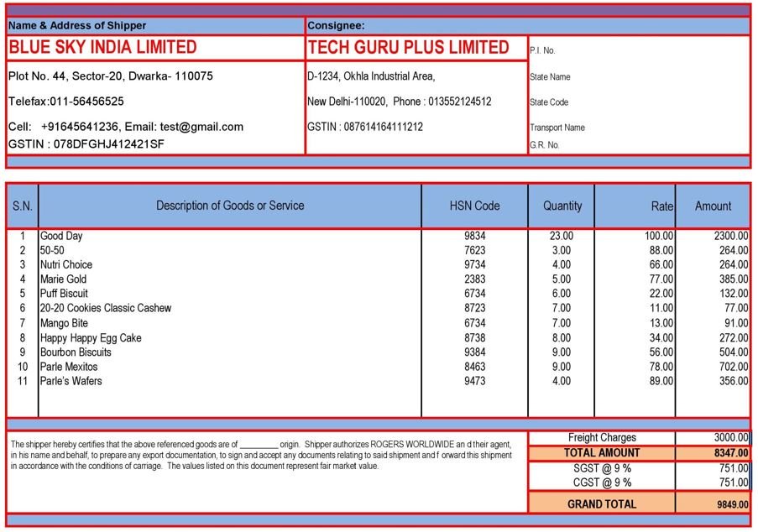The width and height of the screenshot is (758, 532).
Task: Click the rate 89.00 for Parle's Wafers
Action: (x=661, y=381)
